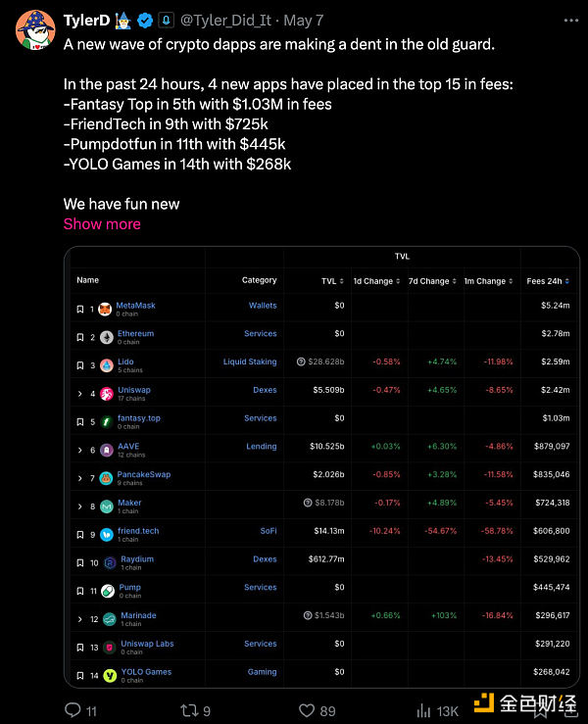Toggle the bookmark for the fantasy.top row
Screen dimensions: 588x724
point(80,422)
